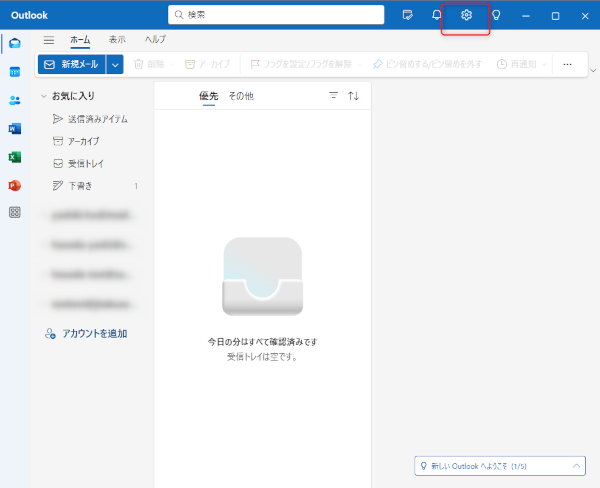The width and height of the screenshot is (600, 488).
Task: Select the その他 inbox tab
Action: pos(240,96)
